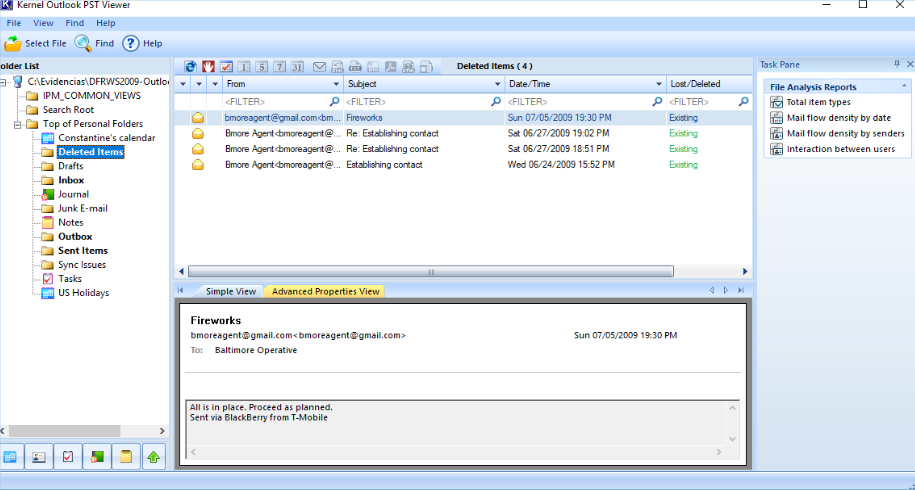915x490 pixels.
Task: Open the Date/Time column dropdown arrow
Action: pos(659,84)
